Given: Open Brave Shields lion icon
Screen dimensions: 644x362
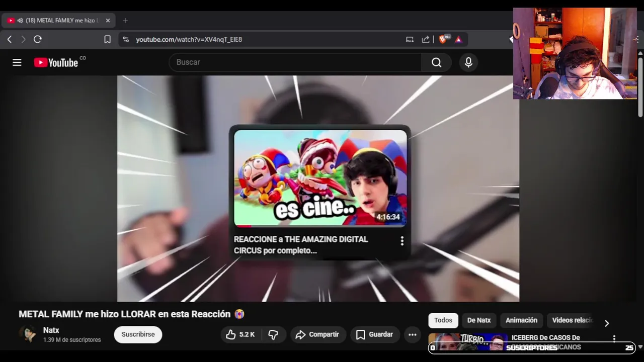Looking at the screenshot, I should point(443,39).
